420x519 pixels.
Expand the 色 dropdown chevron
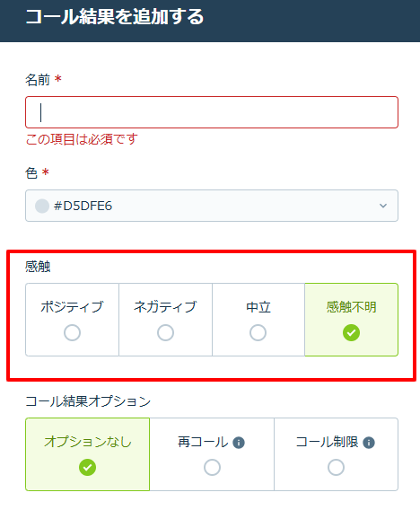pos(383,206)
